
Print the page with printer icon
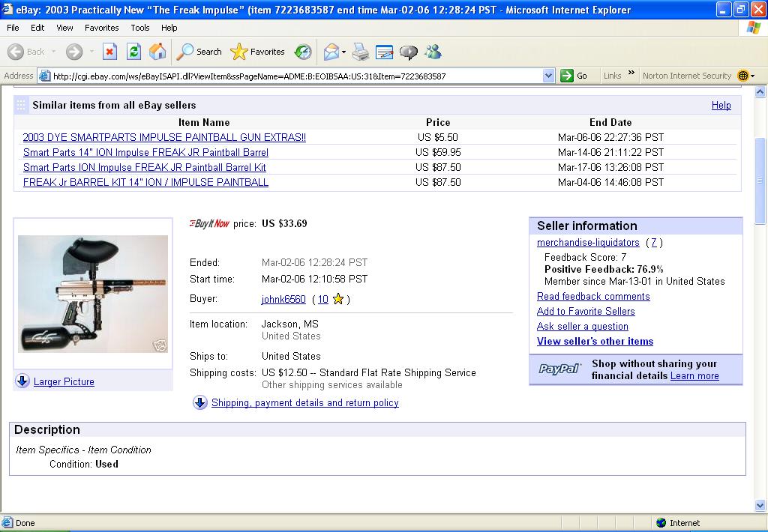click(361, 52)
